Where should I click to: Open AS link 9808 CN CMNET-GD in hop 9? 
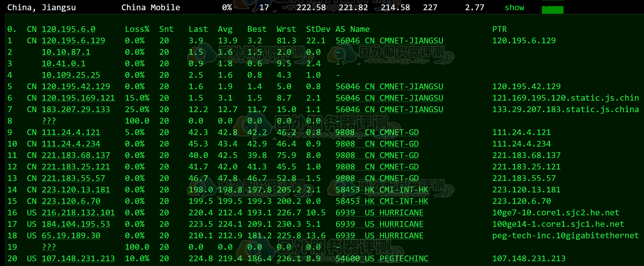[x=377, y=132]
